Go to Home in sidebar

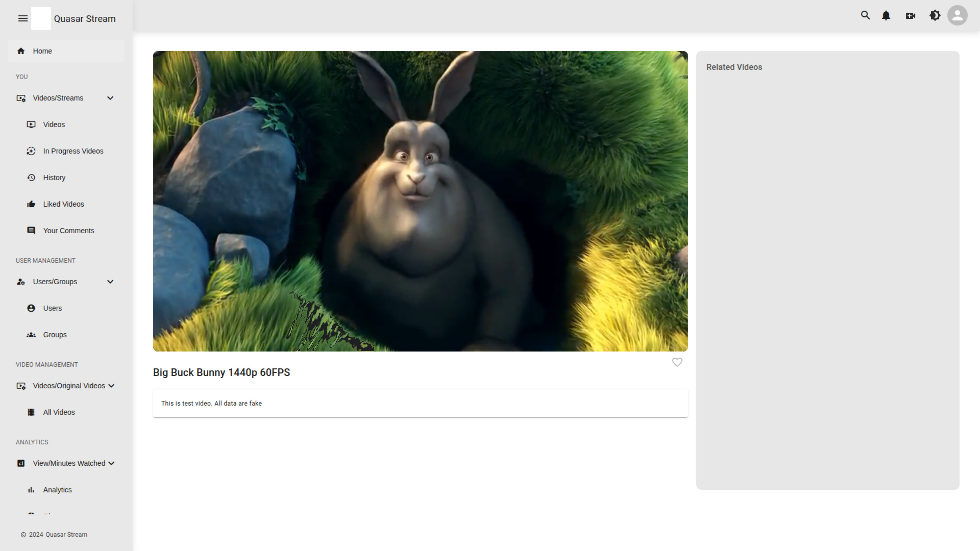[66, 51]
